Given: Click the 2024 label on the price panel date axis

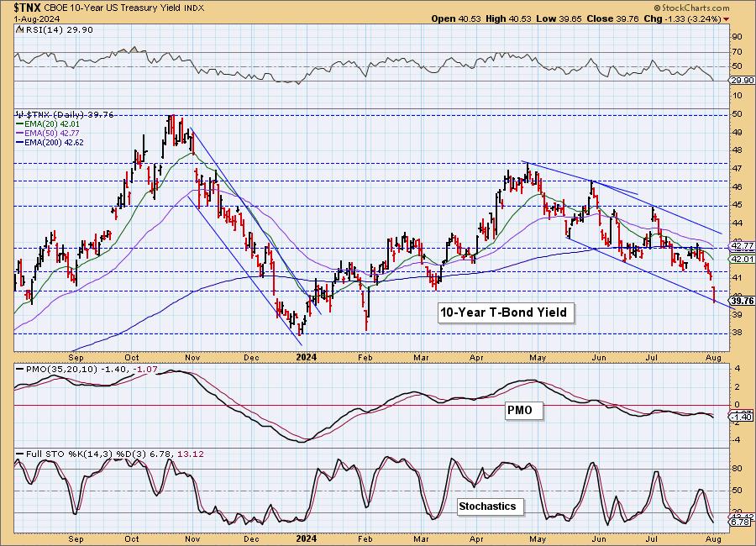Looking at the screenshot, I should 306,357.
